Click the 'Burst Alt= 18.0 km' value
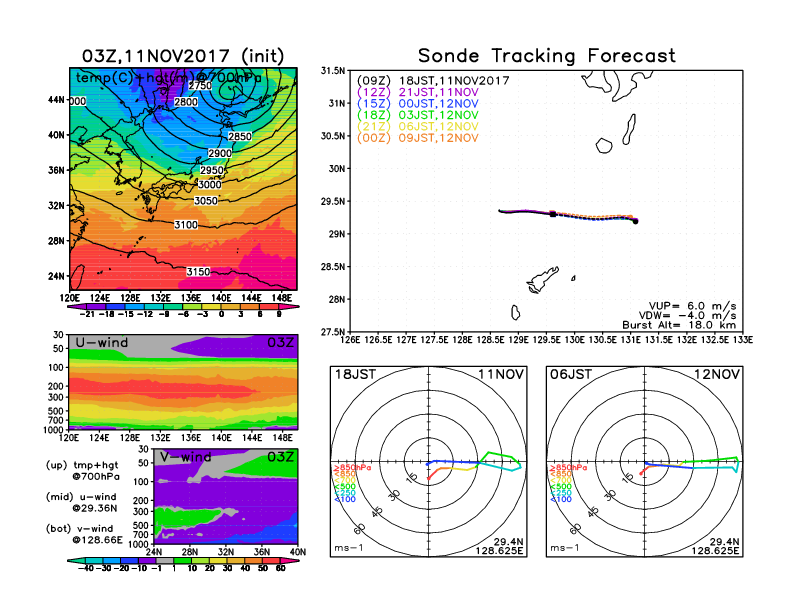The height and width of the screenshot is (612, 792). pos(679,325)
